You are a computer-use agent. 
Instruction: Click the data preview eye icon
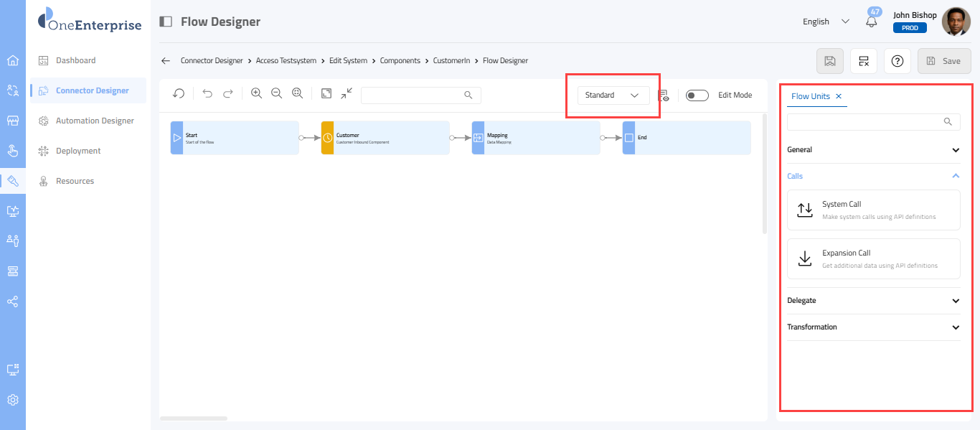(664, 95)
